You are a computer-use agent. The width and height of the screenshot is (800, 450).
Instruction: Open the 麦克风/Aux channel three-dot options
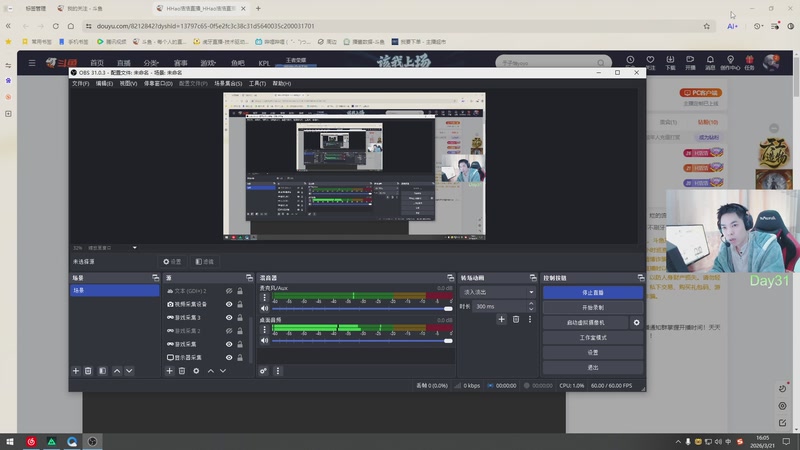[x=264, y=297]
